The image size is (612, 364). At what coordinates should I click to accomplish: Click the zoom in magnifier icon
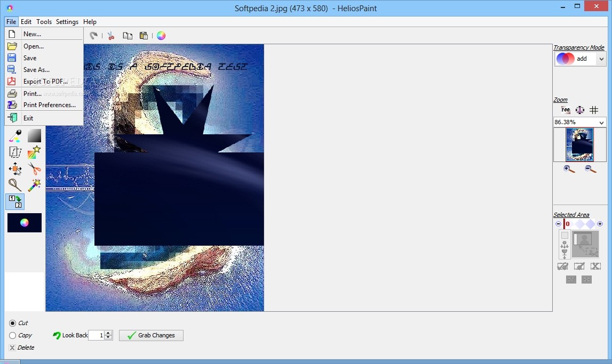tap(569, 169)
